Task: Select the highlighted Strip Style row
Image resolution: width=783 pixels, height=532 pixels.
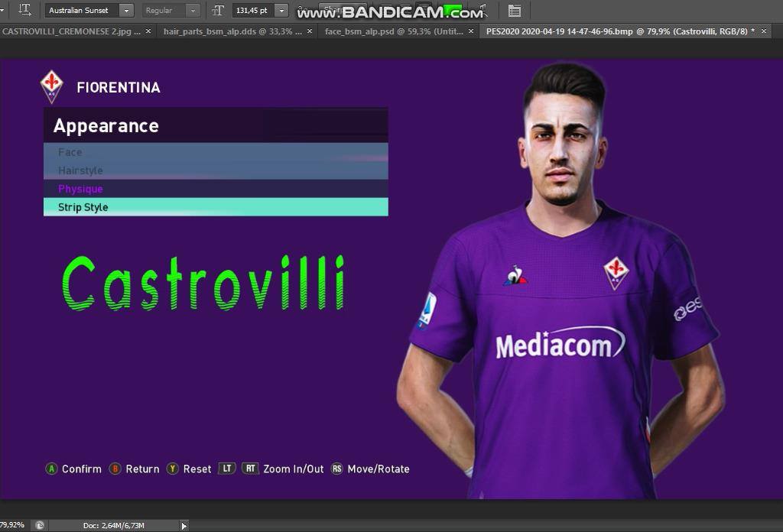Action: 216,206
